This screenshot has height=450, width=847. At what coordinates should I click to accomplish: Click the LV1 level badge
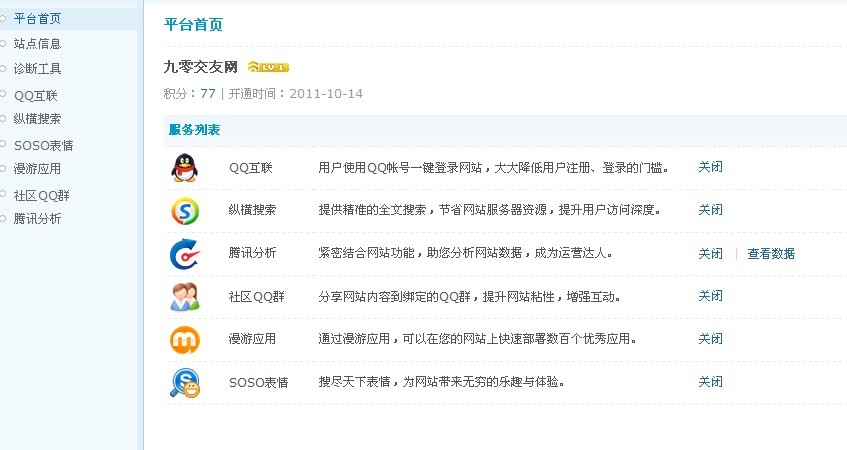point(268,67)
